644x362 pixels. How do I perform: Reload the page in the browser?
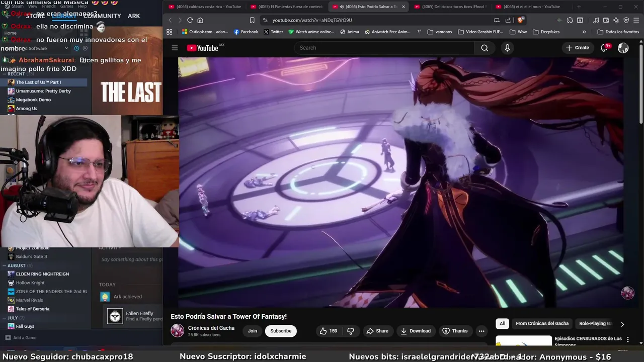(x=190, y=20)
